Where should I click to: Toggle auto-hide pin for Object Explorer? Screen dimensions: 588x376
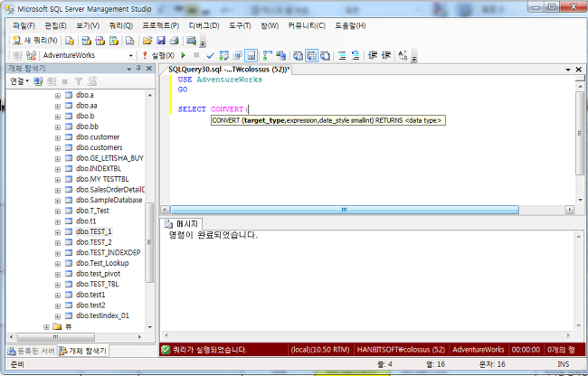(x=138, y=69)
